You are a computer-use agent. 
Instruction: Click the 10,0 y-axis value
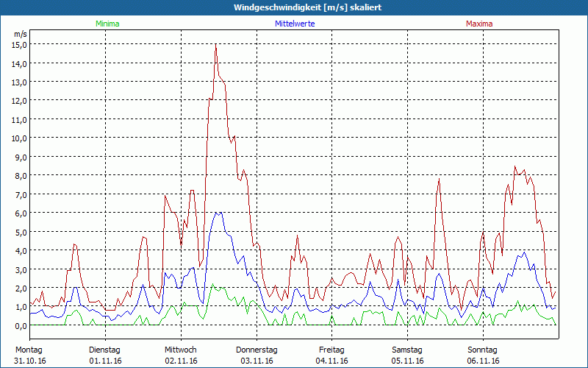click(18, 138)
